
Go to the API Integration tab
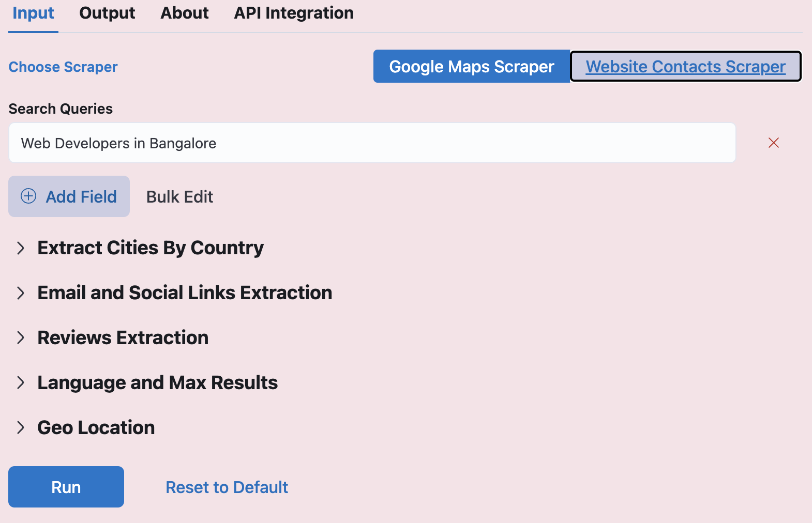click(x=294, y=13)
